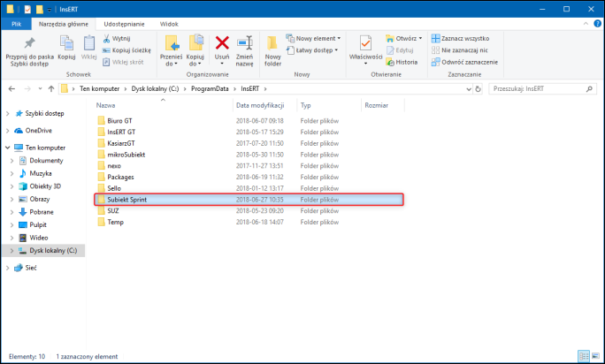Collapse Ten komputer tree node
Viewport: 605px width, 364px height.
pyautogui.click(x=7, y=148)
